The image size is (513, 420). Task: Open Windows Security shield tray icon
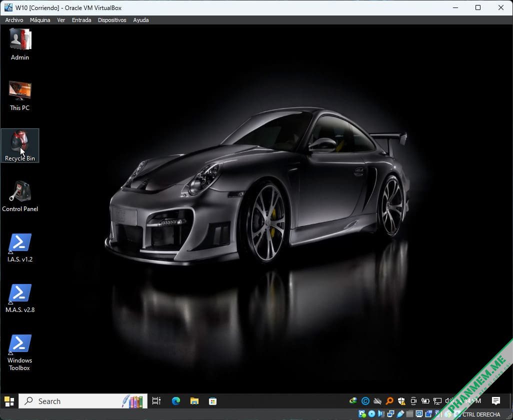point(401,401)
